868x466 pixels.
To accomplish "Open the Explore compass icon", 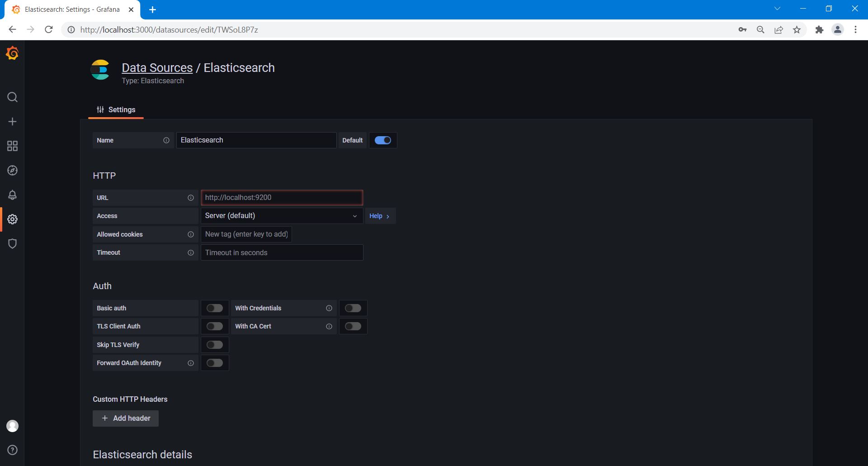I will [x=12, y=171].
